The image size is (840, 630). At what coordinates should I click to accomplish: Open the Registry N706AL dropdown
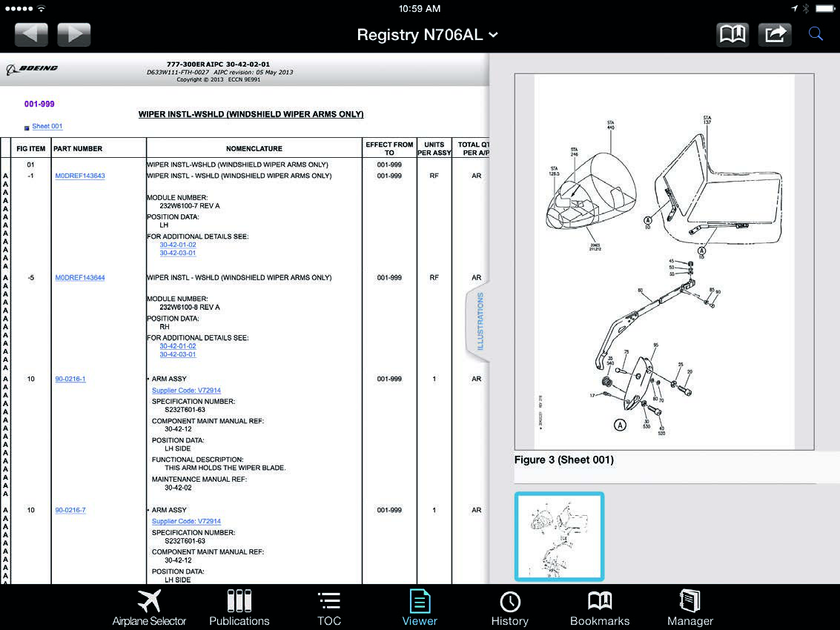tap(427, 35)
